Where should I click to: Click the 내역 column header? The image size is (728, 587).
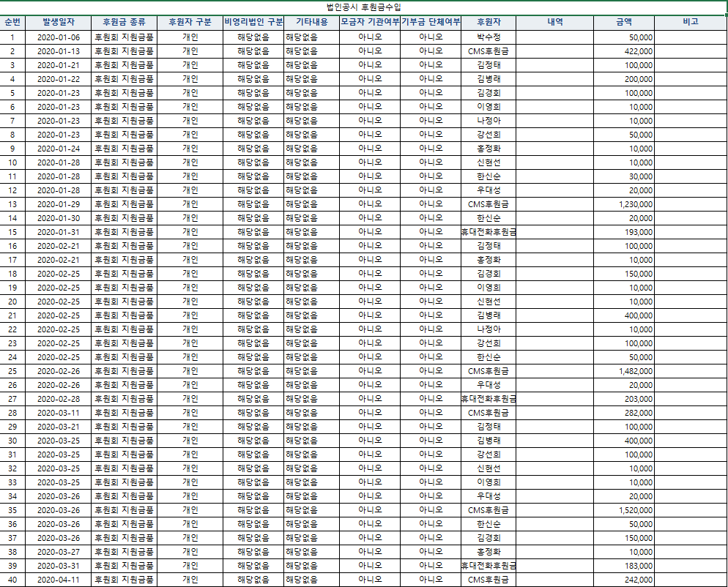[x=555, y=22]
